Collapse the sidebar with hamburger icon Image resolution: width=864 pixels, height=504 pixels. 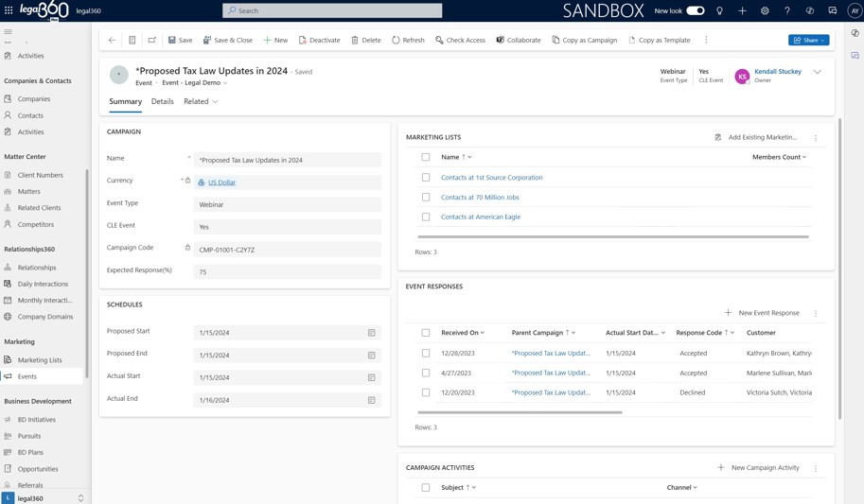tap(8, 31)
